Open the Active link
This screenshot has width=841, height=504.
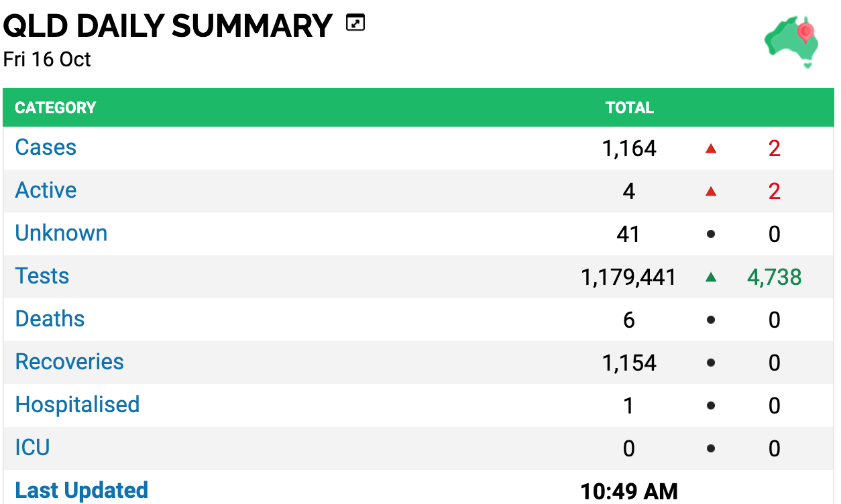coord(46,190)
